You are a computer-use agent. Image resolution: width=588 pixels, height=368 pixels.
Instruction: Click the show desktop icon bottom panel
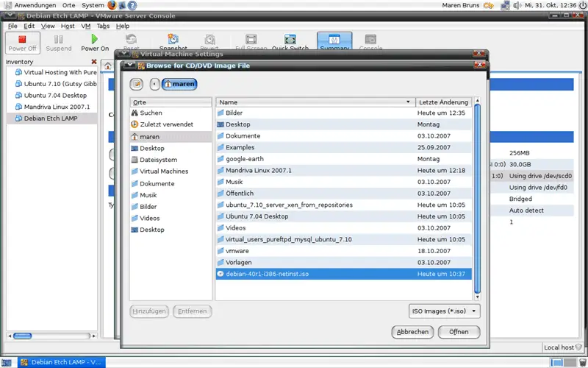tap(7, 363)
